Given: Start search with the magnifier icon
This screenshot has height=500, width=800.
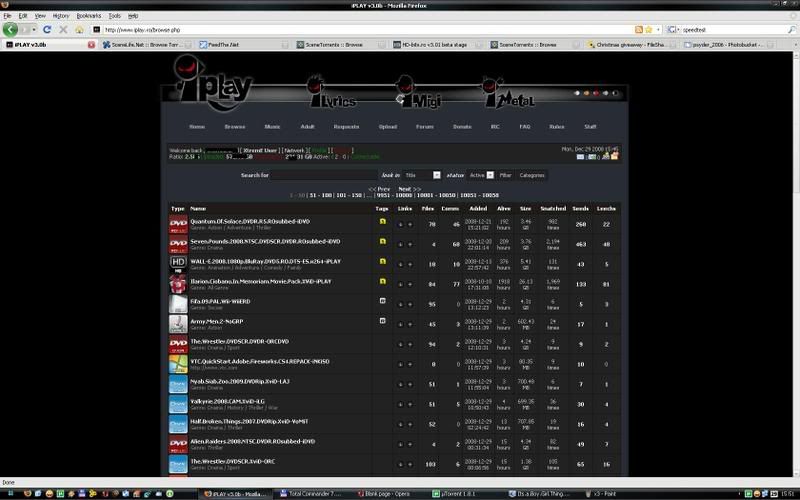Looking at the screenshot, I should [x=792, y=30].
